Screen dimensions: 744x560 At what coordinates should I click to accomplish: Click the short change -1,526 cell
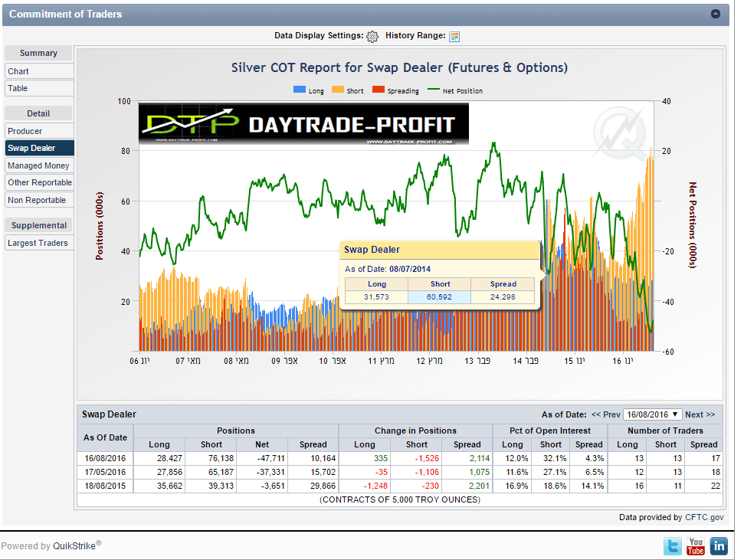tap(416, 458)
